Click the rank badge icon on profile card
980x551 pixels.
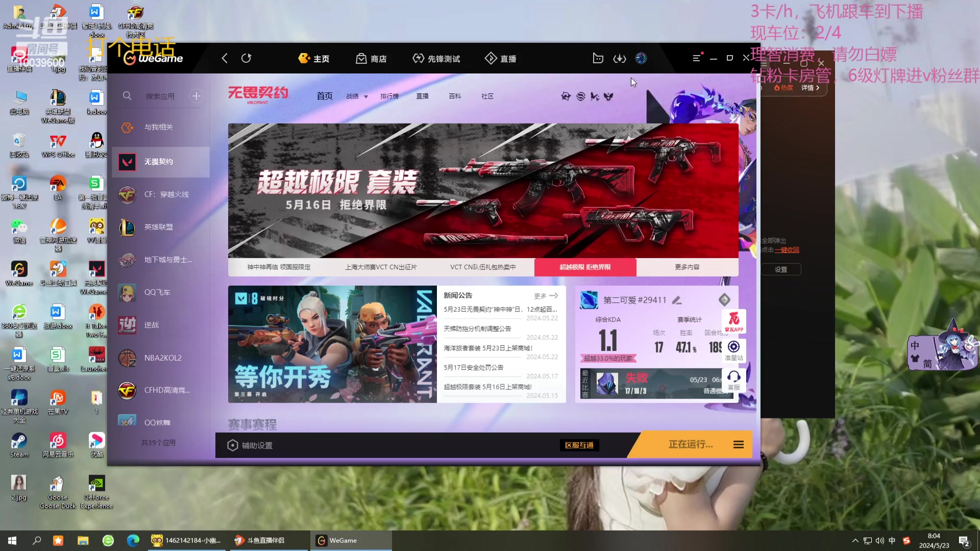(724, 299)
